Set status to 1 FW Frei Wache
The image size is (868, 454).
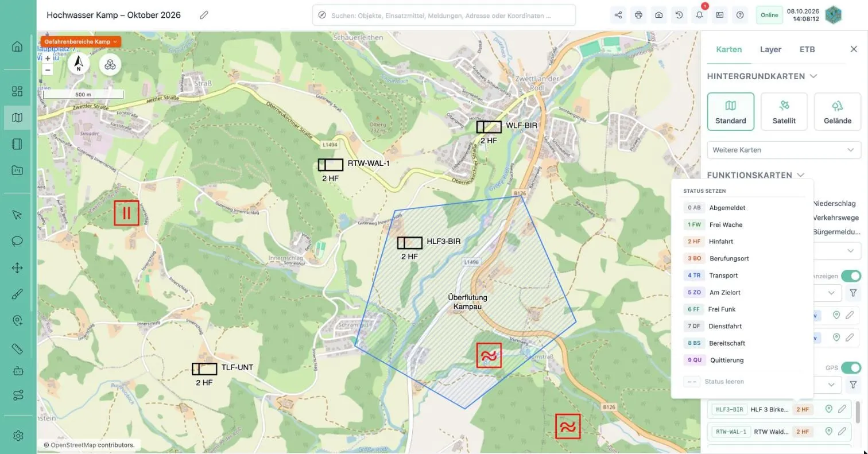pyautogui.click(x=742, y=224)
